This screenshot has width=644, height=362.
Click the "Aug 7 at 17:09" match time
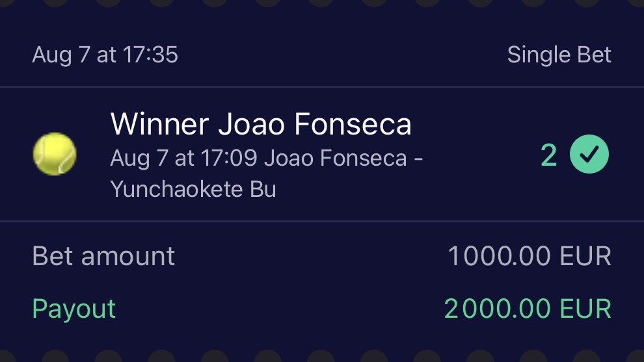click(184, 158)
